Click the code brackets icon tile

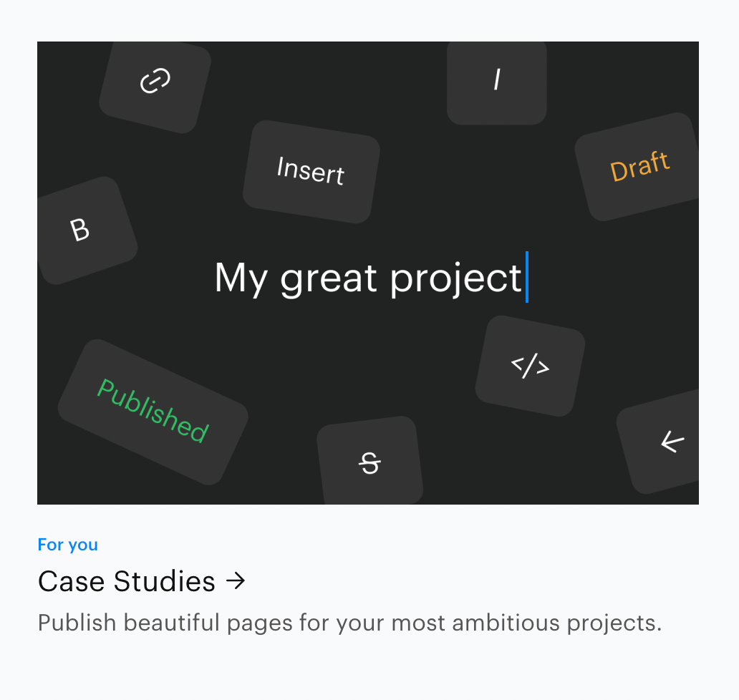coord(530,366)
